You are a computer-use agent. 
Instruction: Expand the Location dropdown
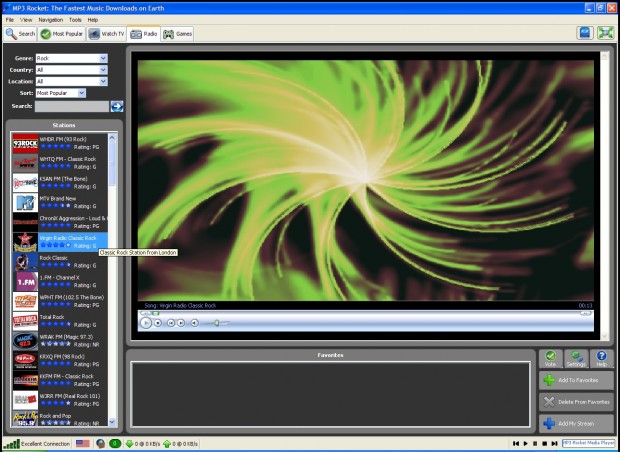72,81
